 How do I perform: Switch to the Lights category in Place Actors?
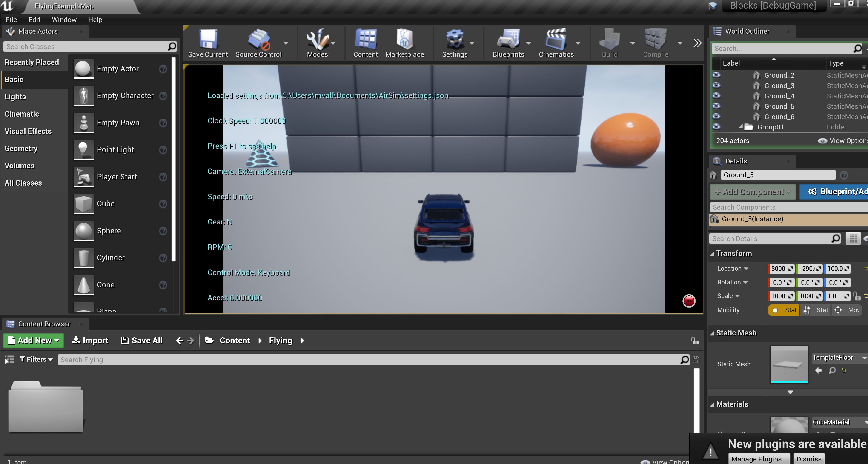coord(15,97)
